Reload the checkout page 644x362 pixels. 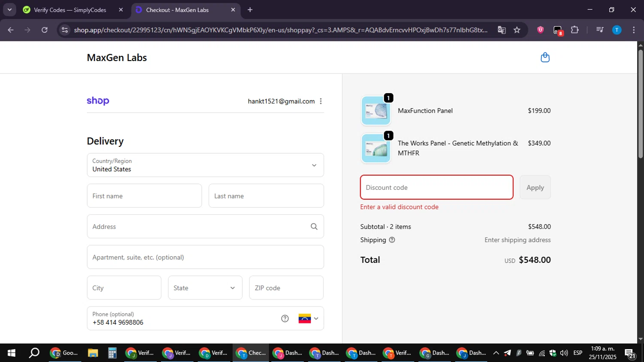point(45,30)
